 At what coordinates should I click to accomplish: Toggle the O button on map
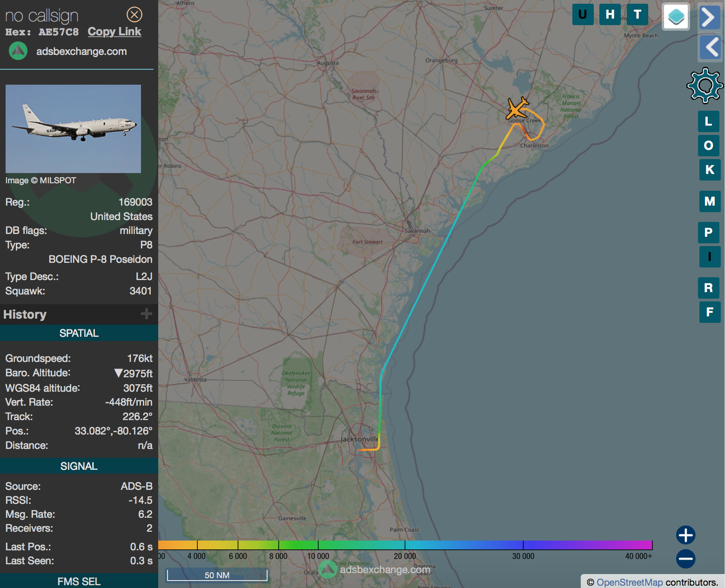click(709, 146)
